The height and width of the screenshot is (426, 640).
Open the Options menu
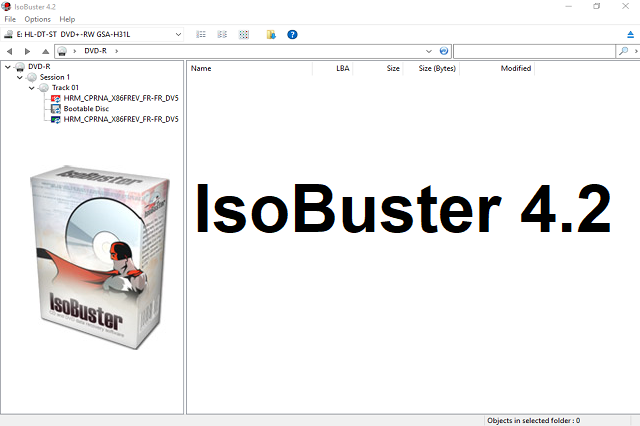click(x=38, y=19)
